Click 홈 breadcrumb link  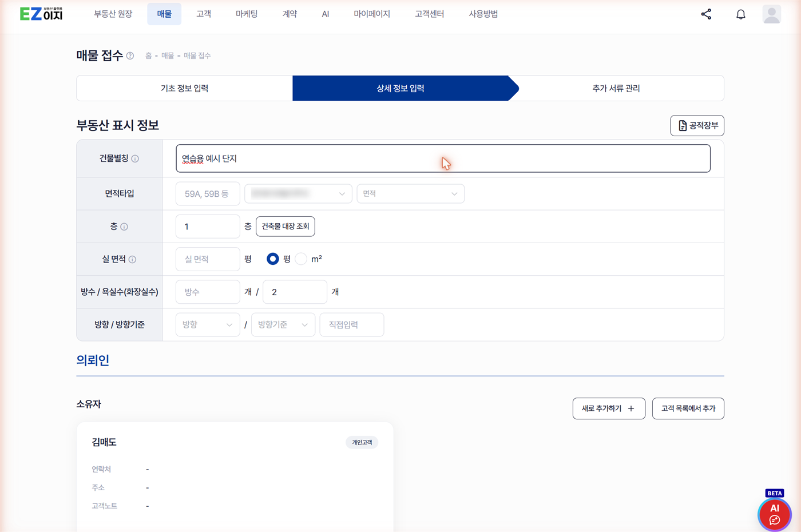(x=148, y=56)
